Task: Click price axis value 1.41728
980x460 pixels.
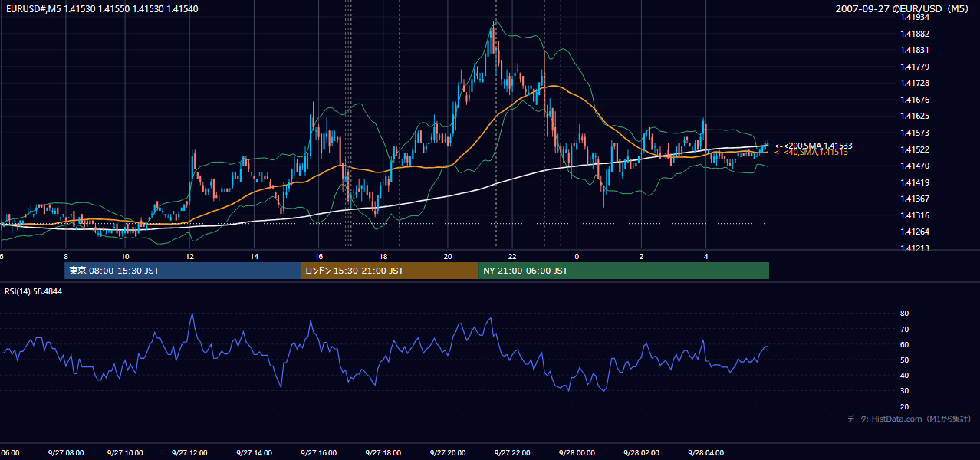Action: tap(915, 83)
